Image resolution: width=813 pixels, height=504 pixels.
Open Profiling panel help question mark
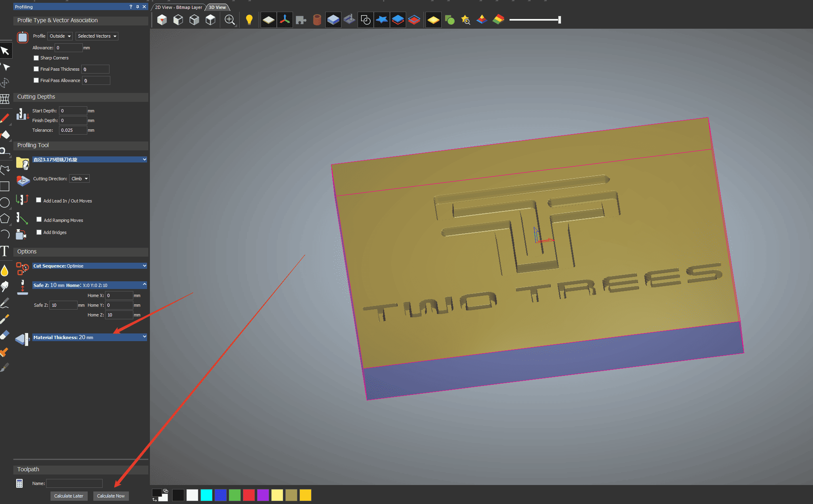click(131, 7)
